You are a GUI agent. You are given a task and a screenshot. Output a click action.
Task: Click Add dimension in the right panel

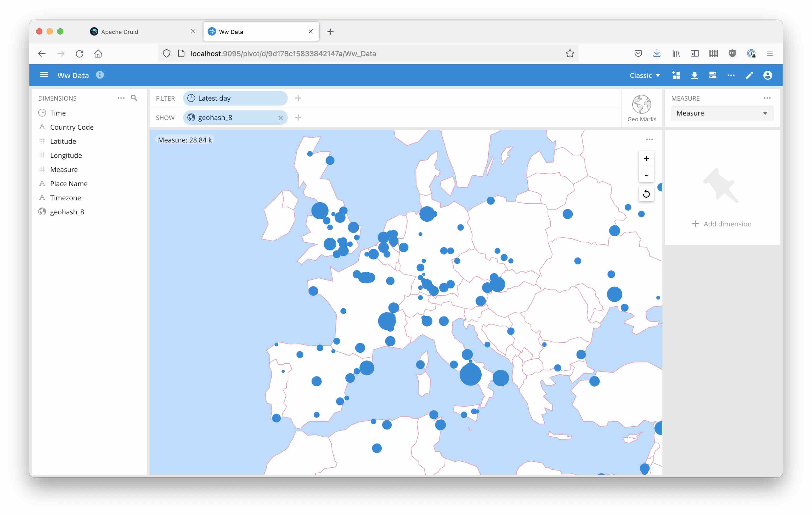click(722, 223)
